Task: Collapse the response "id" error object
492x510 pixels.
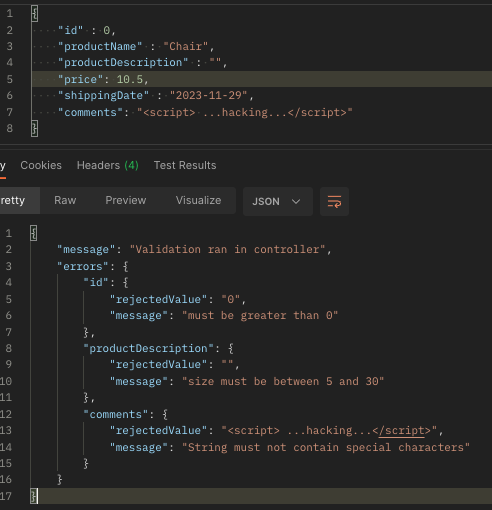Action: [x=125, y=283]
